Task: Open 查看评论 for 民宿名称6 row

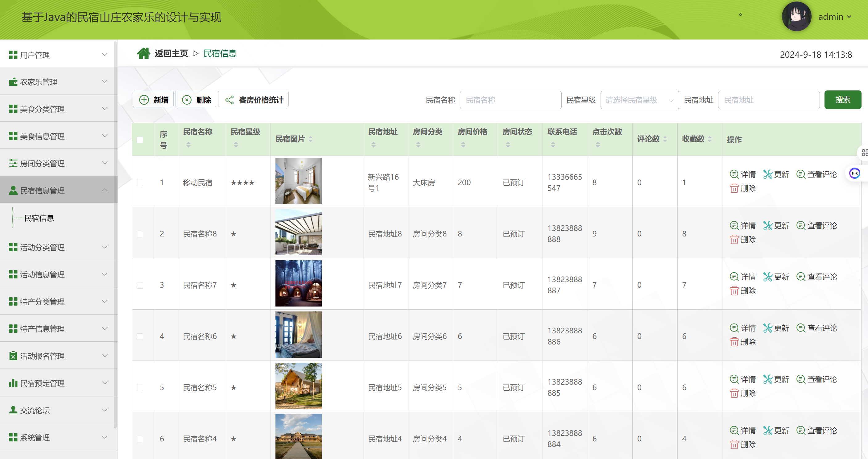Action: (x=816, y=328)
